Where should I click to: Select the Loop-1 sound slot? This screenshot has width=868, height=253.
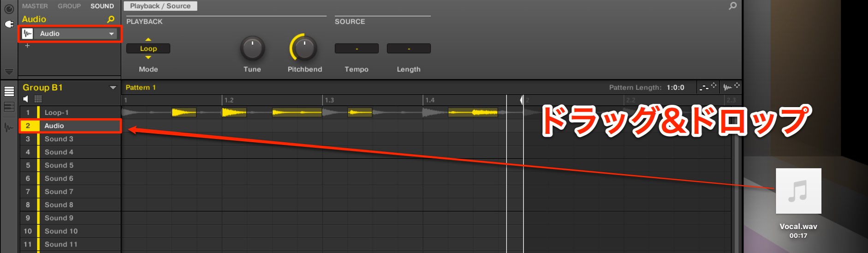71,113
